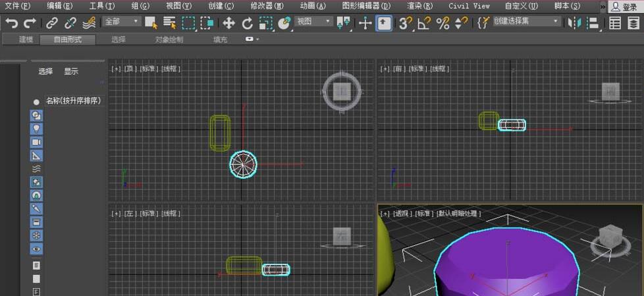
Task: Open the 文件(F) menu
Action: (18, 6)
